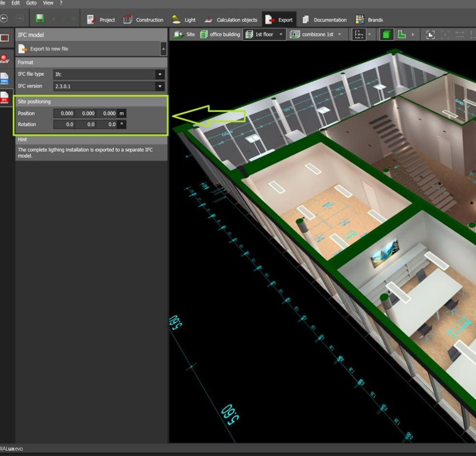
Task: Switch to floor plan view green L icon
Action: tap(402, 35)
